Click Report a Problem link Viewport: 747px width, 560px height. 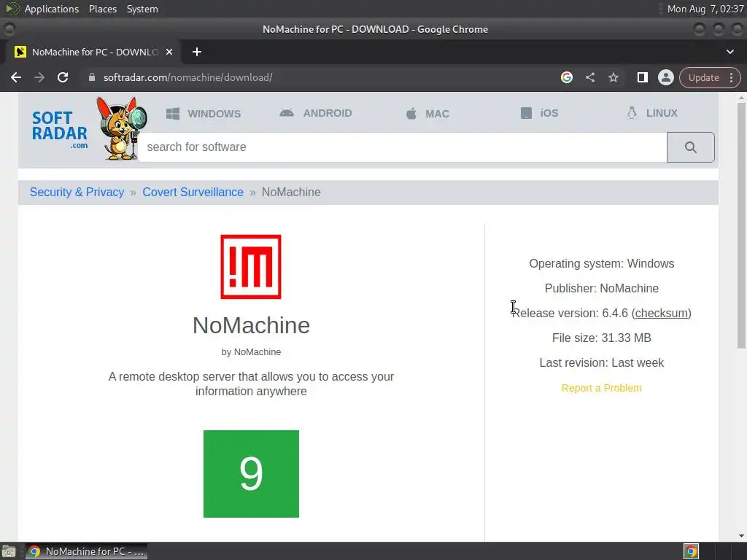coord(601,388)
